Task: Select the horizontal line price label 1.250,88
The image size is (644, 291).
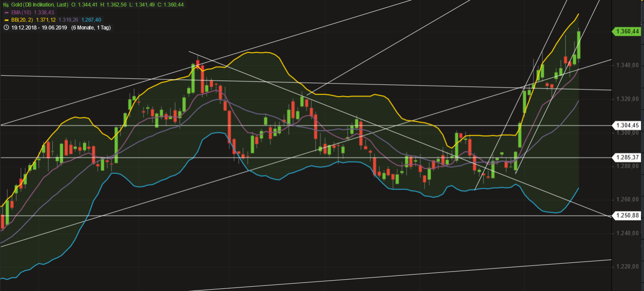Action: click(x=626, y=216)
